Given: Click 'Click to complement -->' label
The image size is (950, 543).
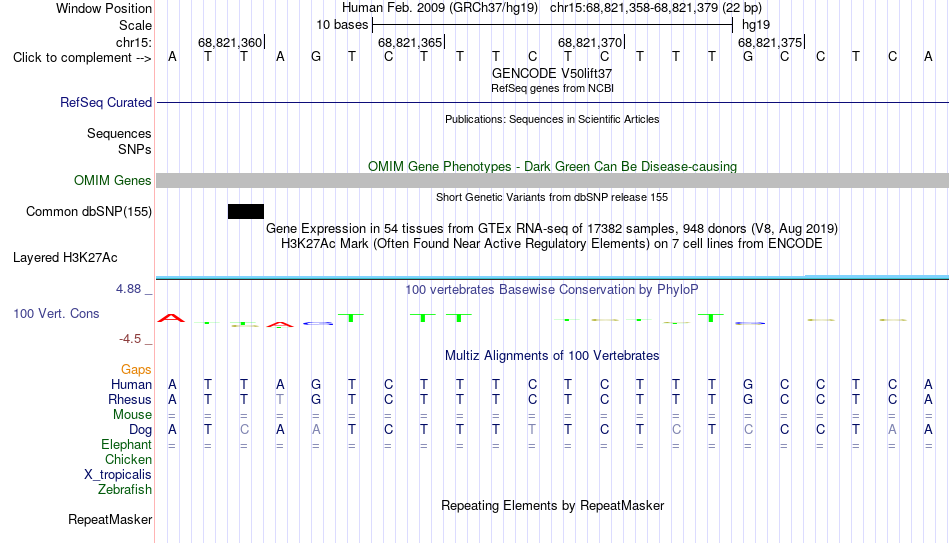Looking at the screenshot, I should coord(82,58).
